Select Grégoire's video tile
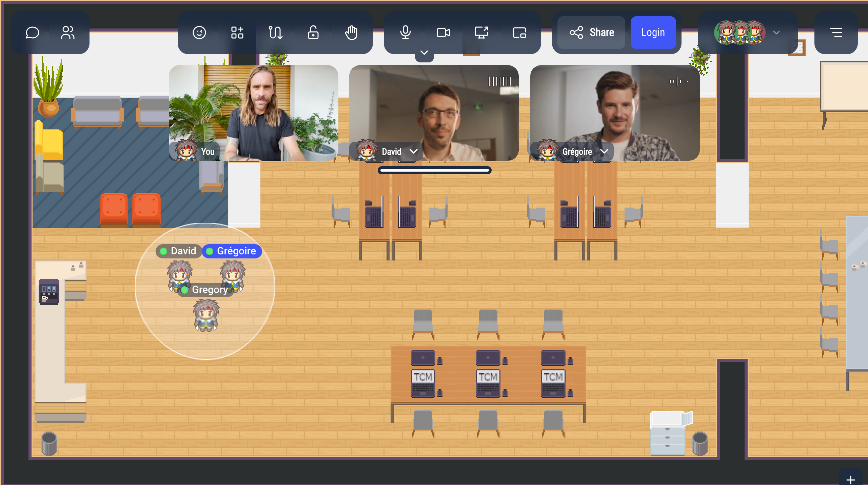The width and height of the screenshot is (868, 485). coord(615,113)
